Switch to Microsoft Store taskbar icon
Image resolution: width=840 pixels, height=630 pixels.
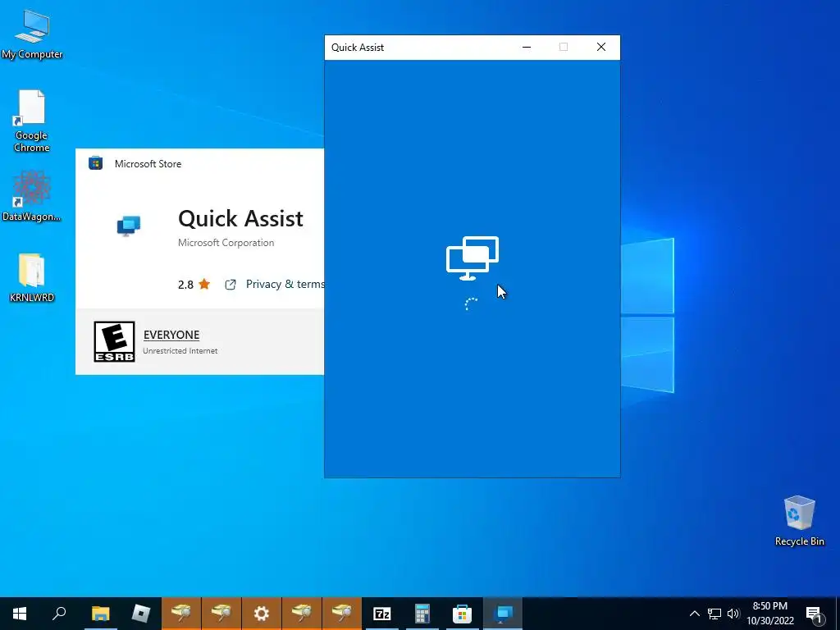coord(462,614)
